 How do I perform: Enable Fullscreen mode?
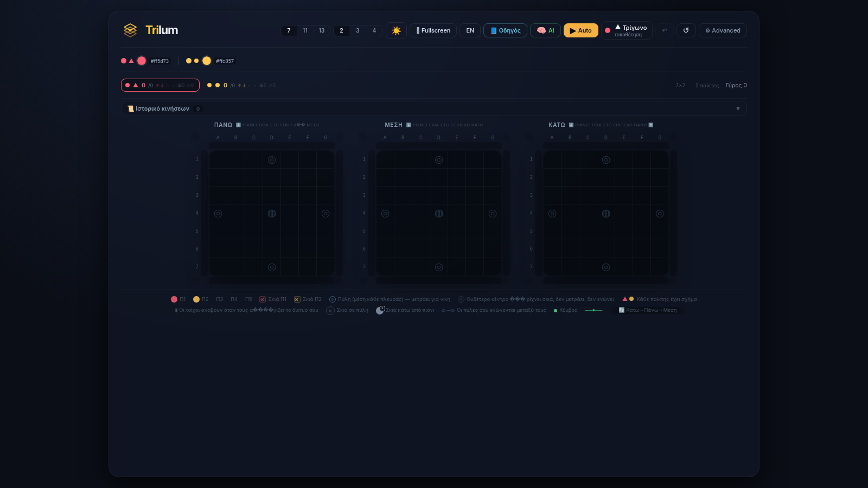coord(433,30)
